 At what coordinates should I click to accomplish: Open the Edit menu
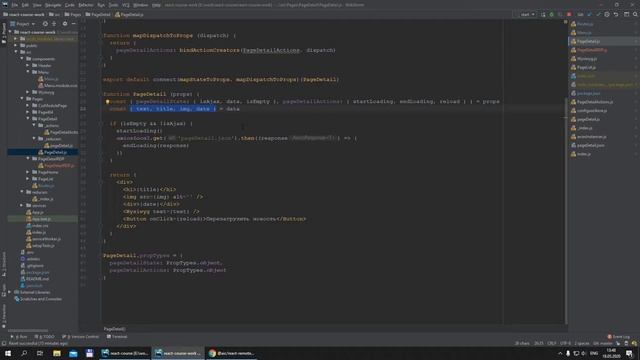pos(25,5)
